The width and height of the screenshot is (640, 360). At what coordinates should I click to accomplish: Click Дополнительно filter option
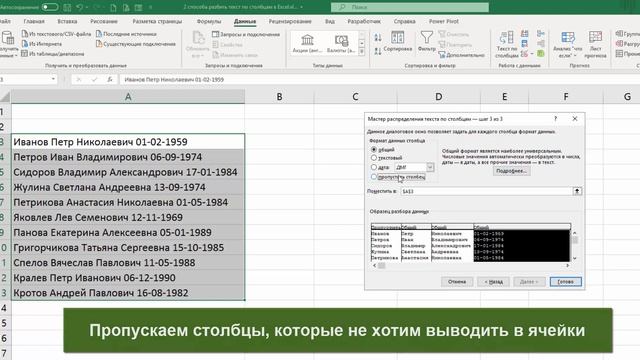point(462,54)
